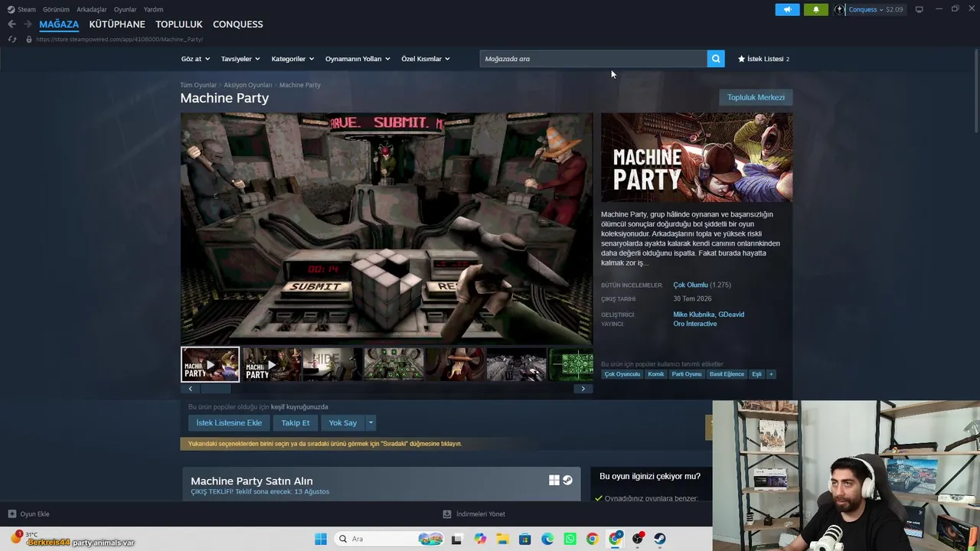Open the Arkadaşlar menu
Image resolution: width=980 pixels, height=551 pixels.
point(92,9)
